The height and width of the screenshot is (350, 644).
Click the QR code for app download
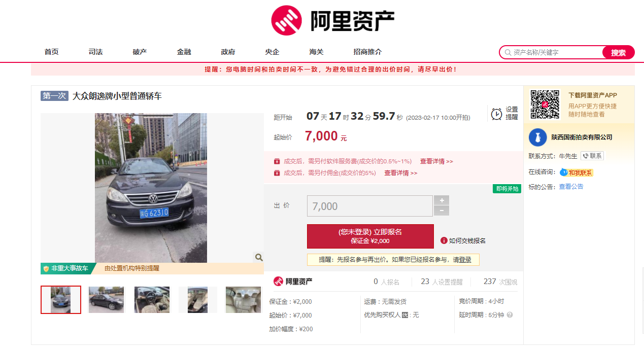(545, 104)
